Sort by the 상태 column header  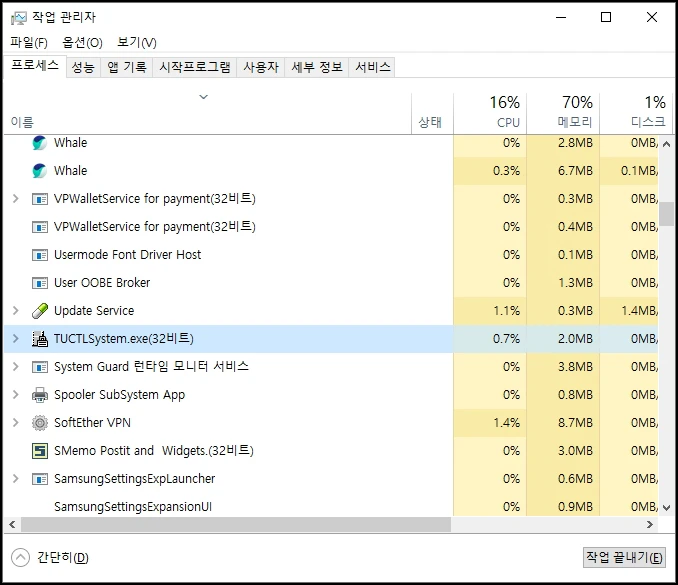tap(432, 113)
